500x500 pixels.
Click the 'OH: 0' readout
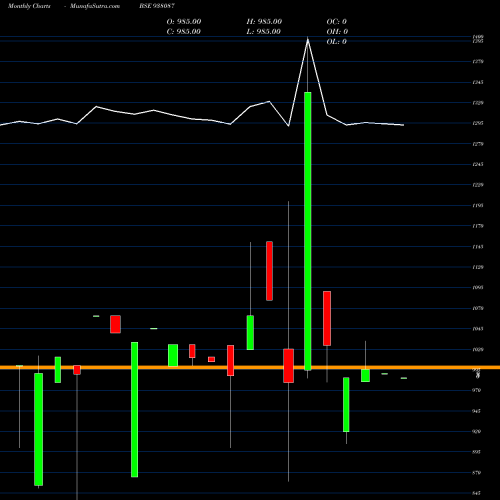pos(337,31)
